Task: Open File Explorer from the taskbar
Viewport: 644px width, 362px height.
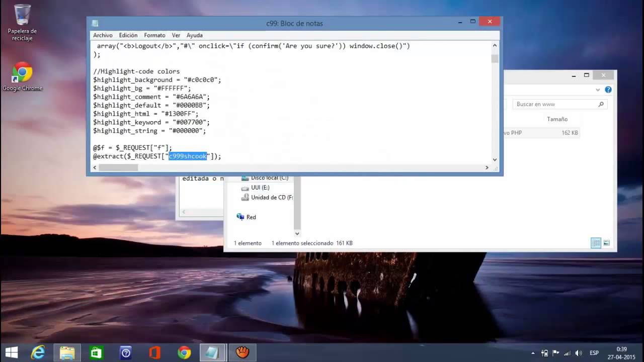Action: point(67,352)
